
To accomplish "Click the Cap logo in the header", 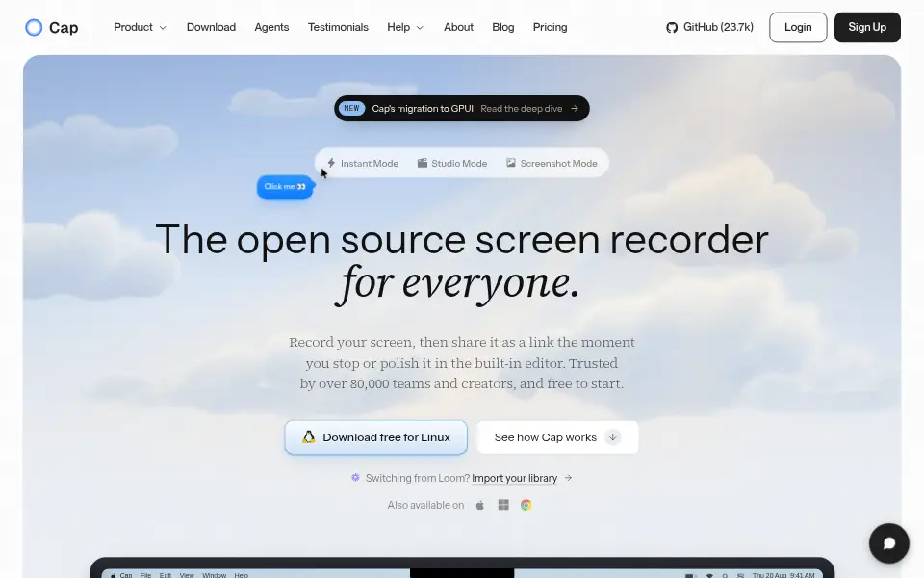I will point(52,27).
